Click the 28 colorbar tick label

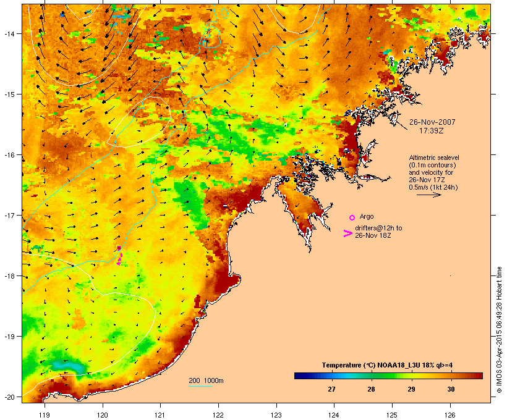pos(371,389)
